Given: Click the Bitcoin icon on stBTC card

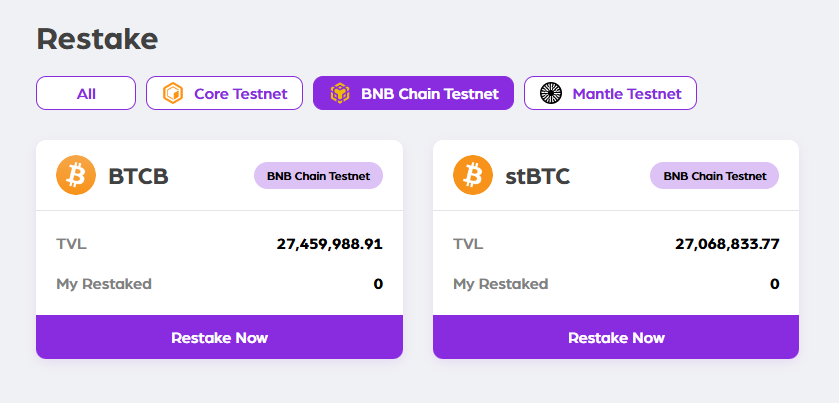Looking at the screenshot, I should coord(473,175).
